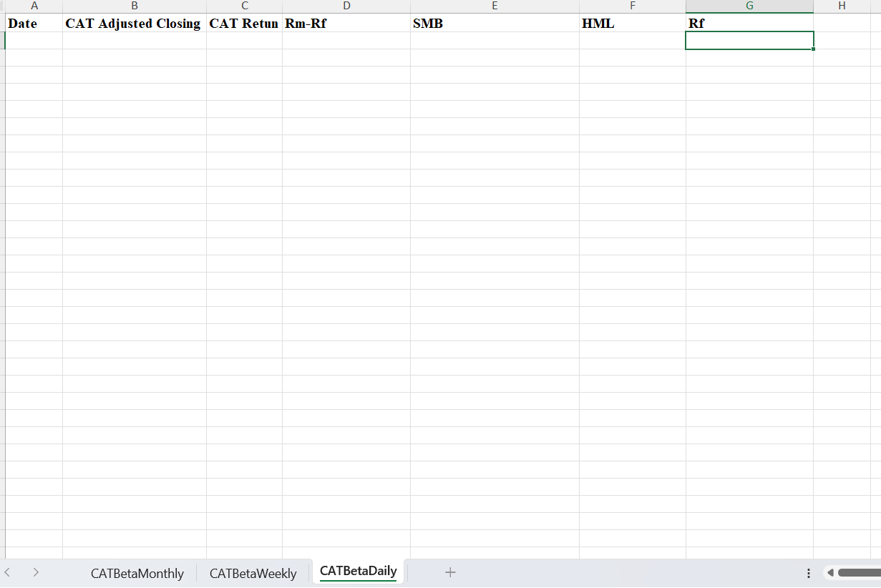Go to next sheet tab arrow
This screenshot has height=588, width=881.
(x=36, y=572)
